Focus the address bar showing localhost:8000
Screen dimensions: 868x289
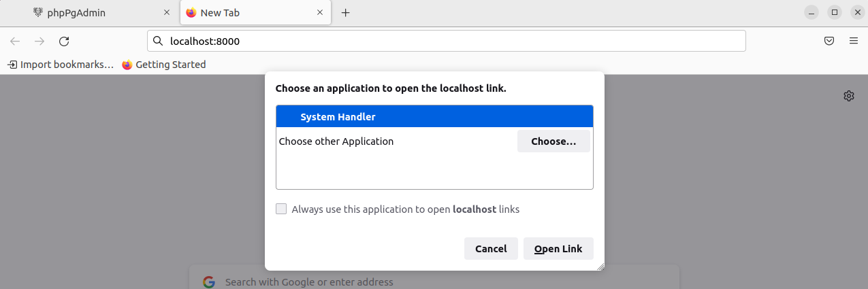[447, 41]
